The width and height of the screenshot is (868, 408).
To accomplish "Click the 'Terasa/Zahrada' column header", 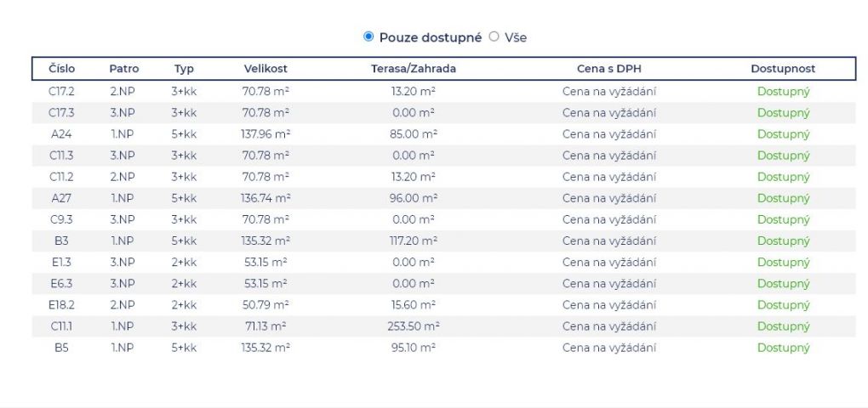I will click(x=414, y=69).
